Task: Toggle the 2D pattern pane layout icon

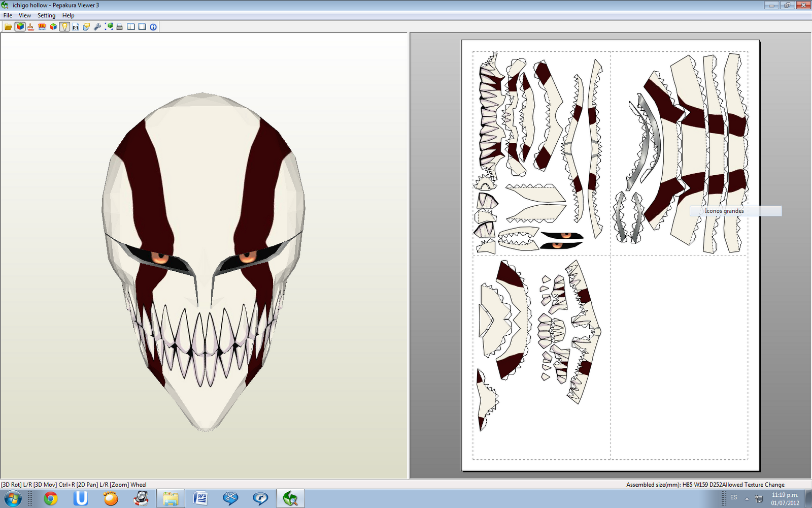Action: tap(142, 26)
